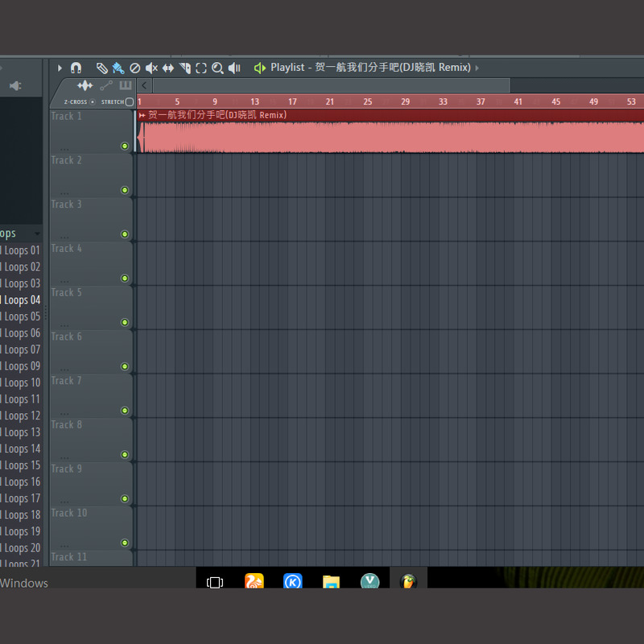Select the Slice tool
Screen dimensions: 644x644
point(185,68)
